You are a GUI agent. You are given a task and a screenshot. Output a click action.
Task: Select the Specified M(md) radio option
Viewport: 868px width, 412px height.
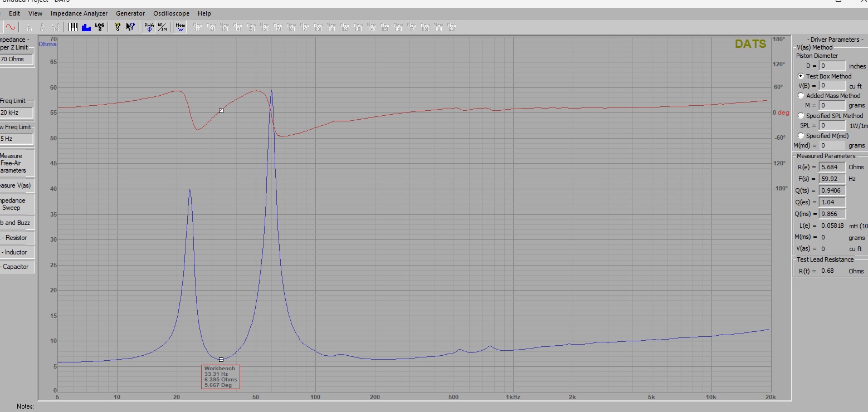(x=801, y=136)
